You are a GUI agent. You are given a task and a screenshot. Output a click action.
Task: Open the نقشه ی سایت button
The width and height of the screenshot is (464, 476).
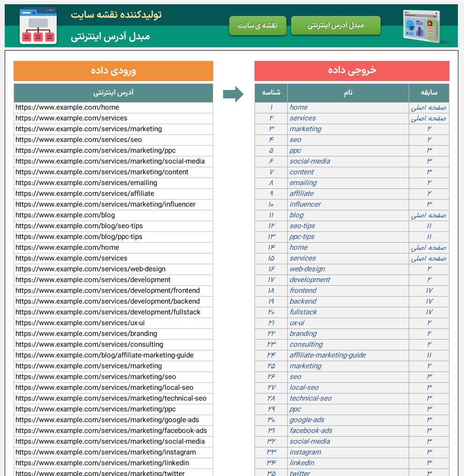(x=257, y=25)
